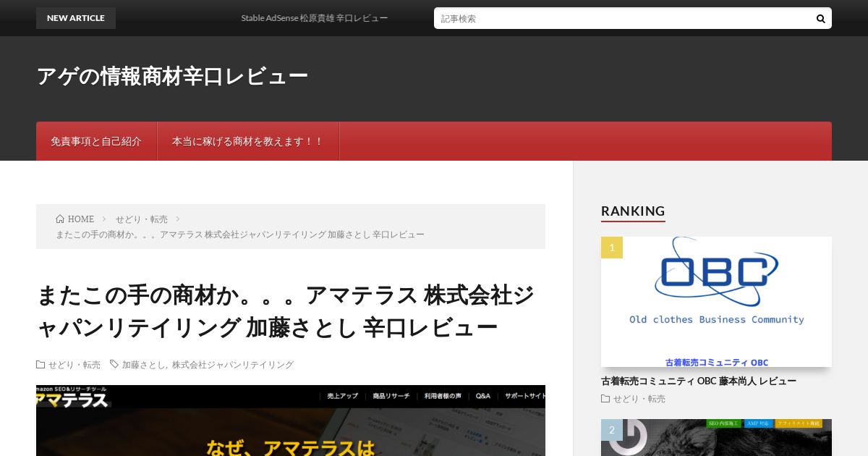Open the 株式会社ジャパンリテイリング tag link
The height and width of the screenshot is (456, 868).
233,365
